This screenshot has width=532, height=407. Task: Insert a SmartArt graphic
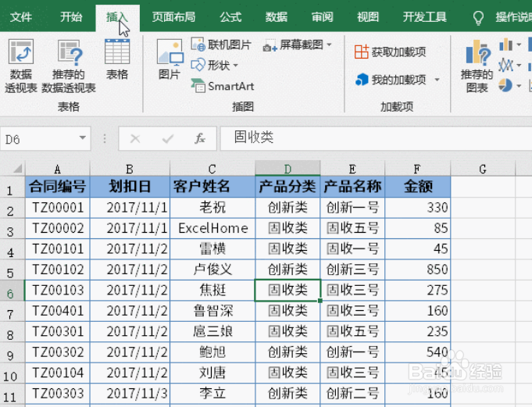pos(222,86)
